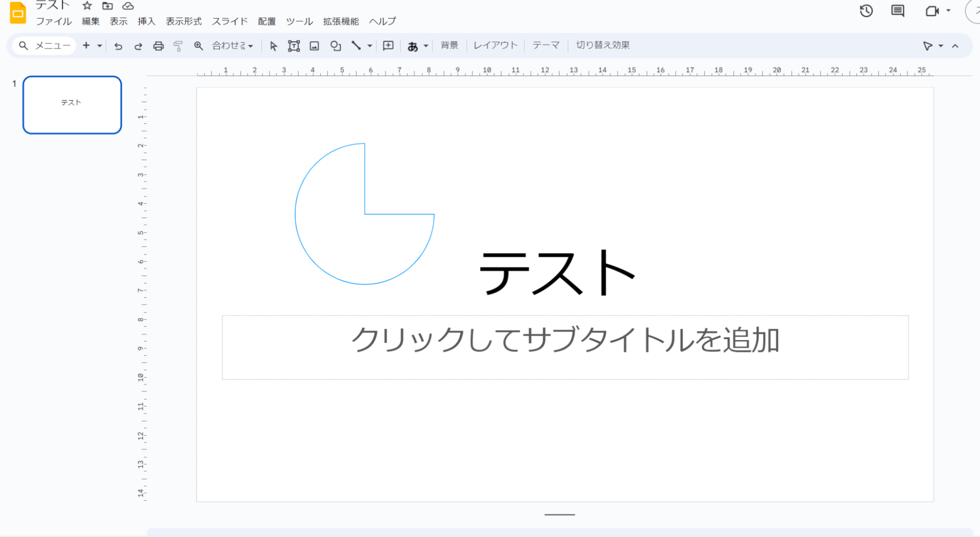Open the 合わせる zoom dropdown
Image resolution: width=980 pixels, height=537 pixels.
[x=232, y=46]
